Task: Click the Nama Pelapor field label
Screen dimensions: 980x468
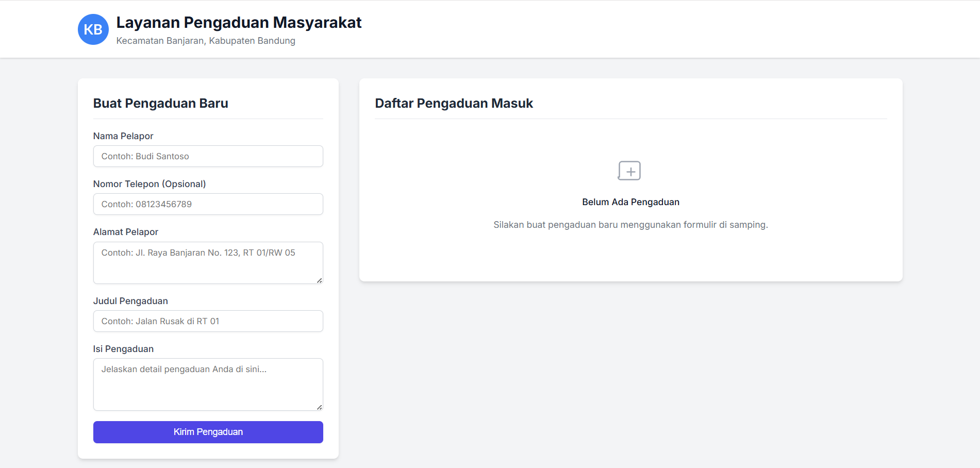Action: [123, 136]
